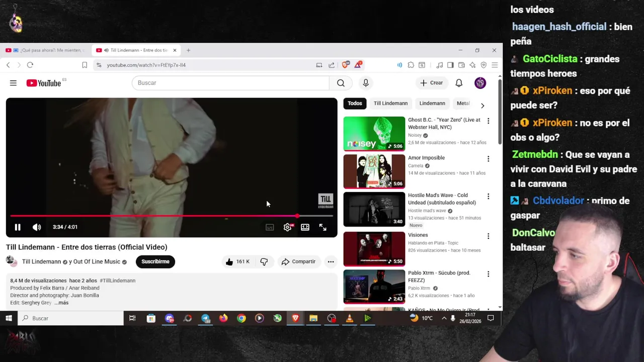The width and height of the screenshot is (644, 362).
Task: Go back in browser history
Action: [x=8, y=65]
